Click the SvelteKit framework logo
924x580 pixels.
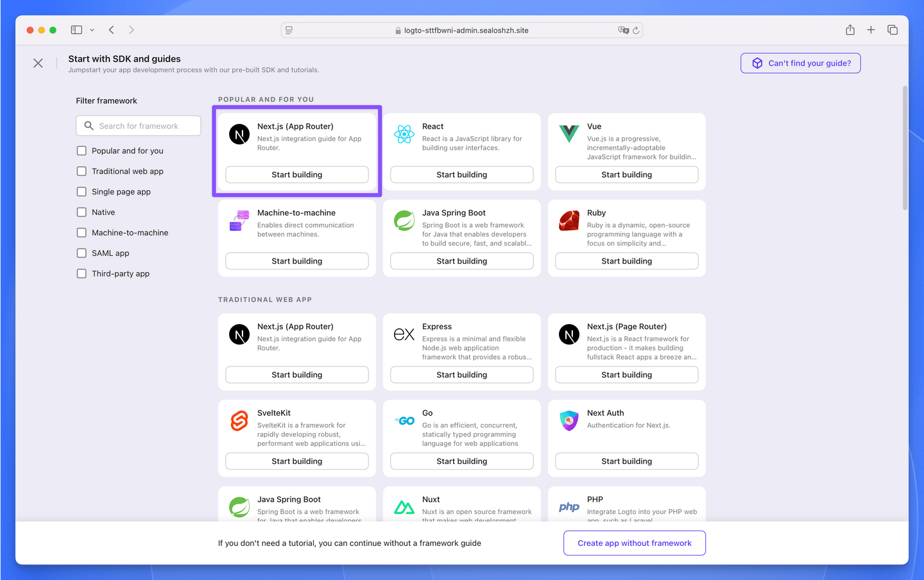(x=239, y=421)
